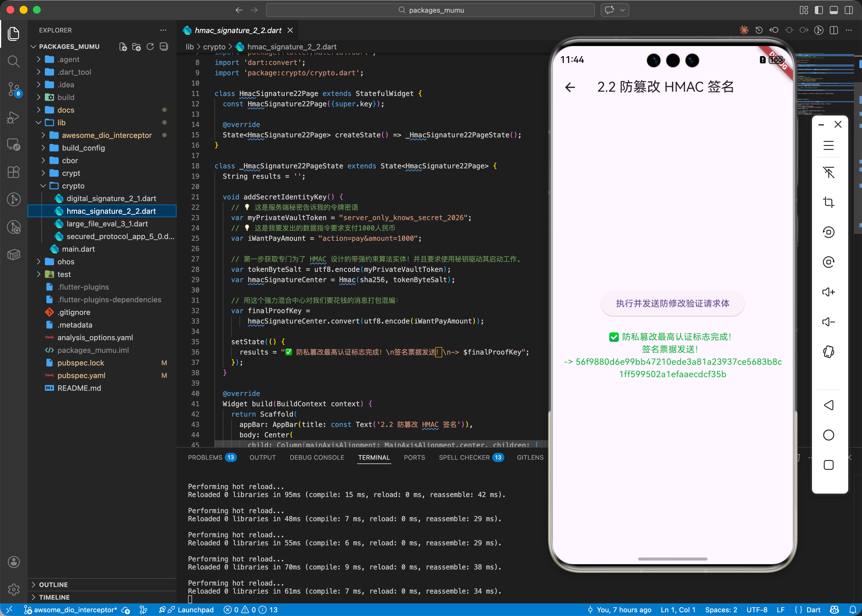Open pubspec.yaml in the explorer

(x=102, y=376)
